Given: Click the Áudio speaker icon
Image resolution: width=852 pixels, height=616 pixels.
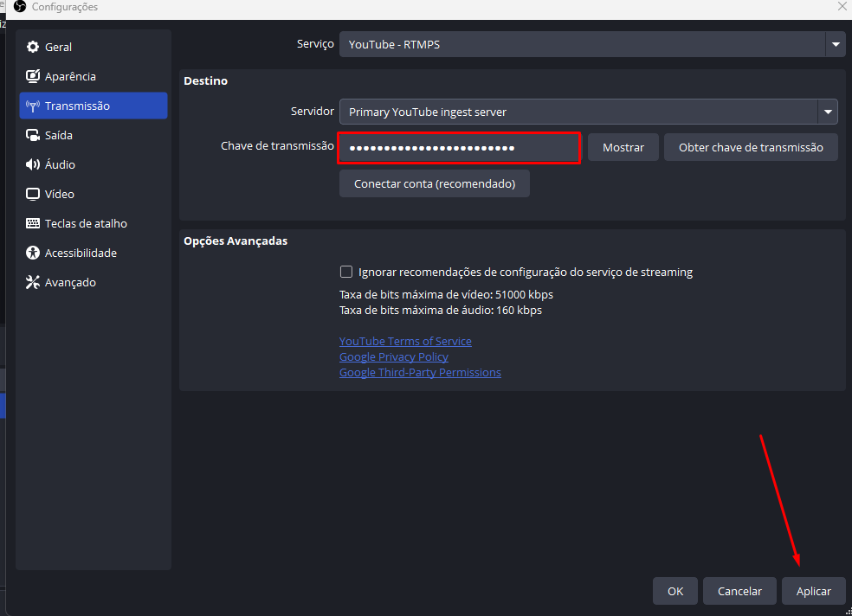Looking at the screenshot, I should pyautogui.click(x=33, y=164).
